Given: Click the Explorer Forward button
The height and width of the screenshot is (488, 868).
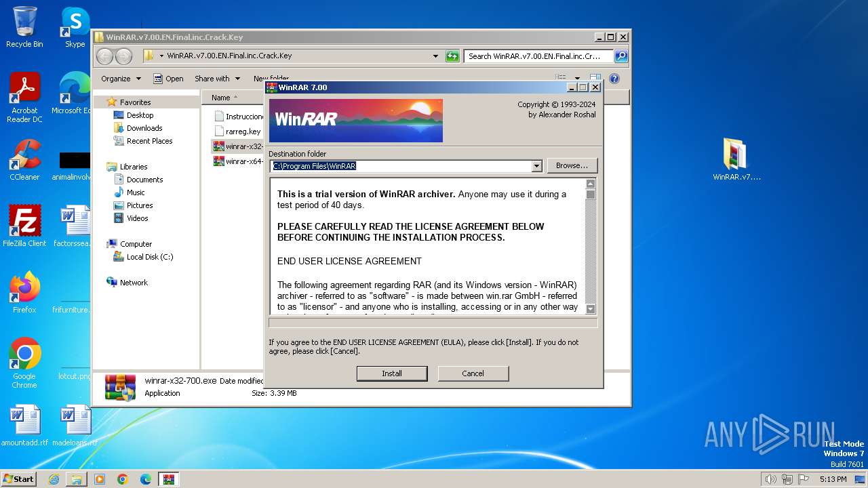Looking at the screenshot, I should pyautogui.click(x=123, y=56).
